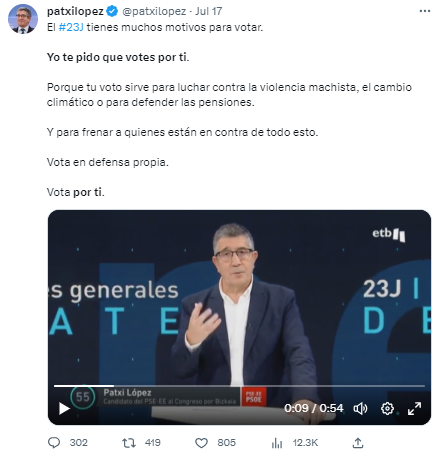441x454 pixels.
Task: Open the Jul 17 timestamp link
Action: tap(209, 11)
